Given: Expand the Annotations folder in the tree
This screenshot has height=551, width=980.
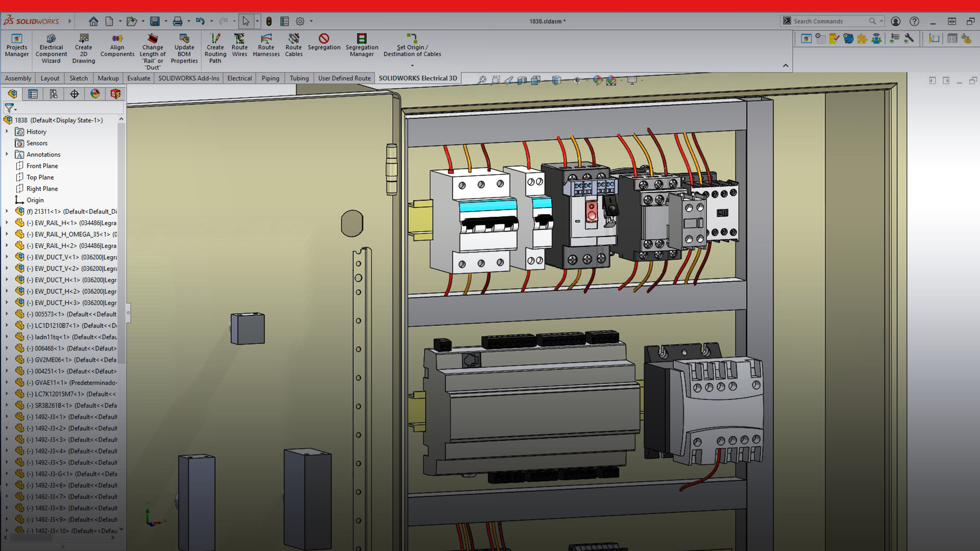Looking at the screenshot, I should coord(6,154).
